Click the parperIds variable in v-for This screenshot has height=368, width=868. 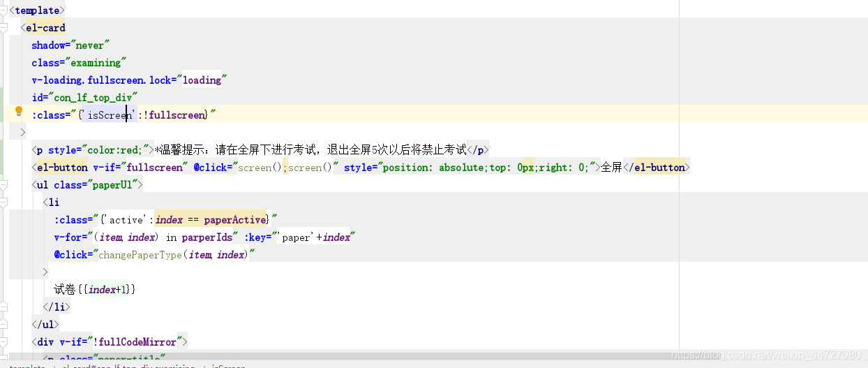[x=207, y=237]
